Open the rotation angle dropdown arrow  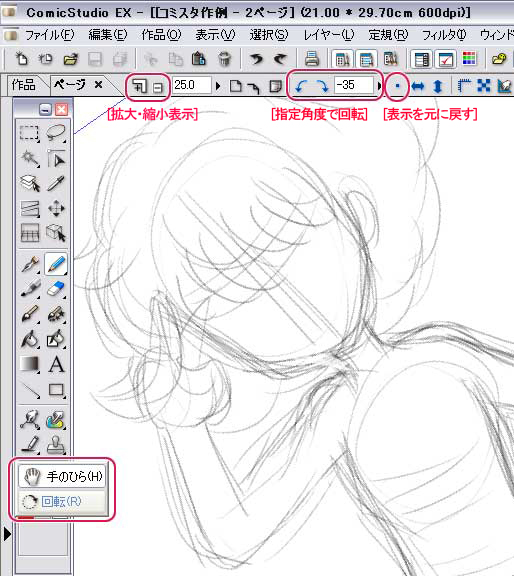(x=379, y=87)
